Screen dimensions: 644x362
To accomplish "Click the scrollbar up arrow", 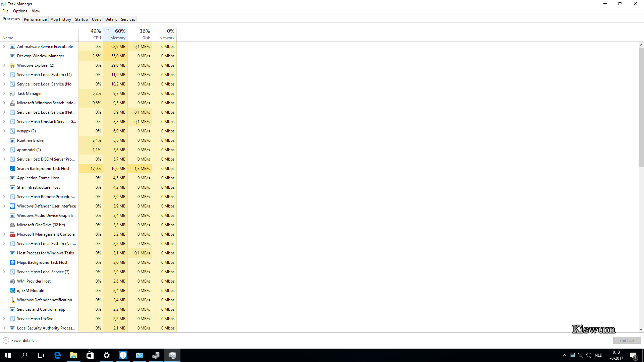I will click(x=641, y=45).
